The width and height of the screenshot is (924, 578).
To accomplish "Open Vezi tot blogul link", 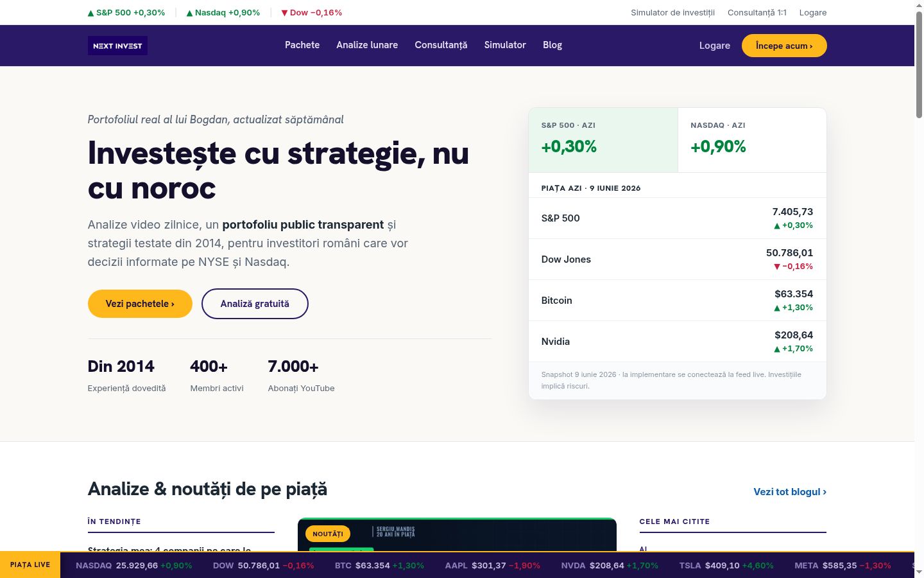I will pyautogui.click(x=790, y=492).
